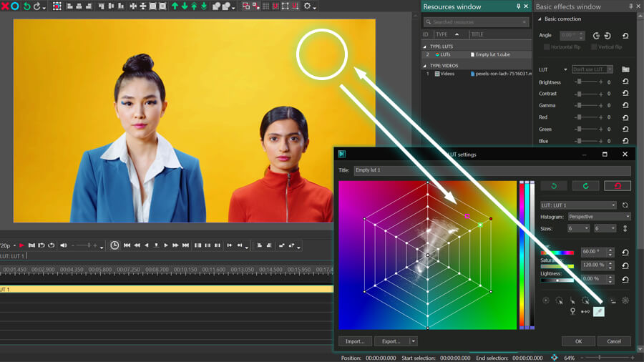Click Cancel in LUT settings dialog
Viewport: 644px width, 362px height.
(x=614, y=341)
